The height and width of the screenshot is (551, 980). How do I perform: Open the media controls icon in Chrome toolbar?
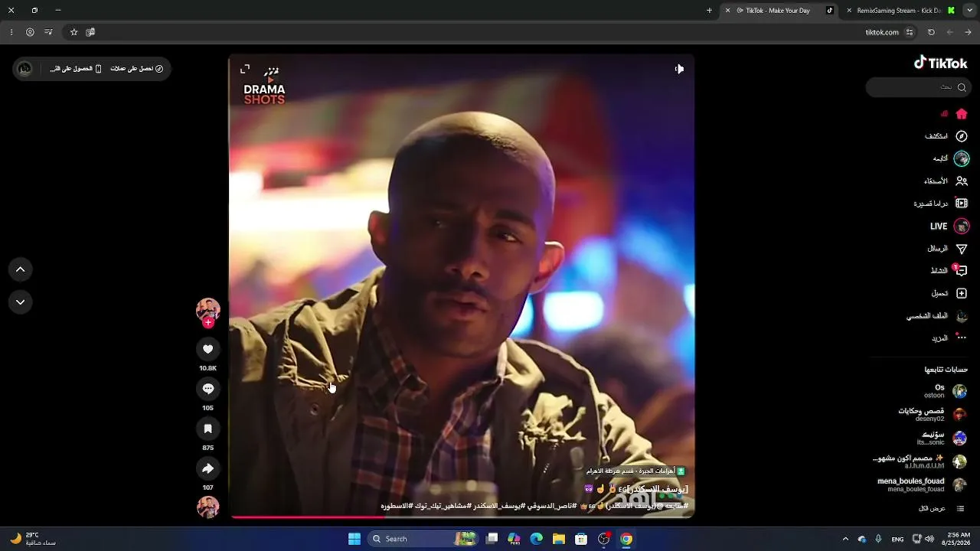48,32
